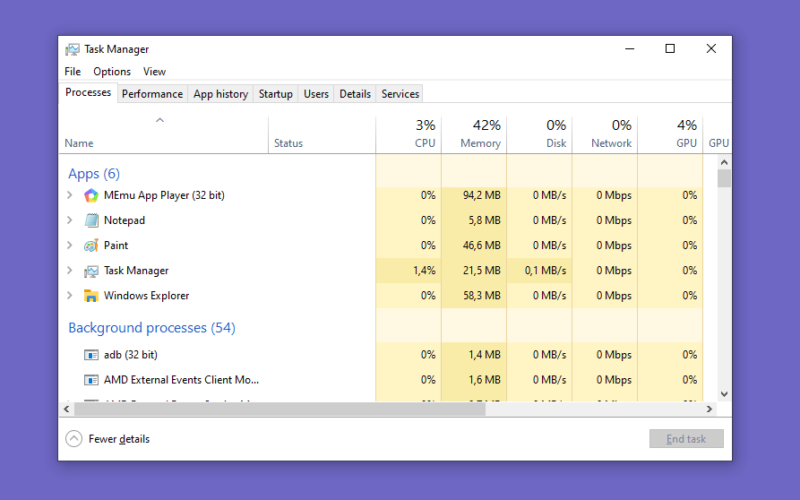Switch to the Performance tab
This screenshot has width=800, height=500.
[152, 94]
